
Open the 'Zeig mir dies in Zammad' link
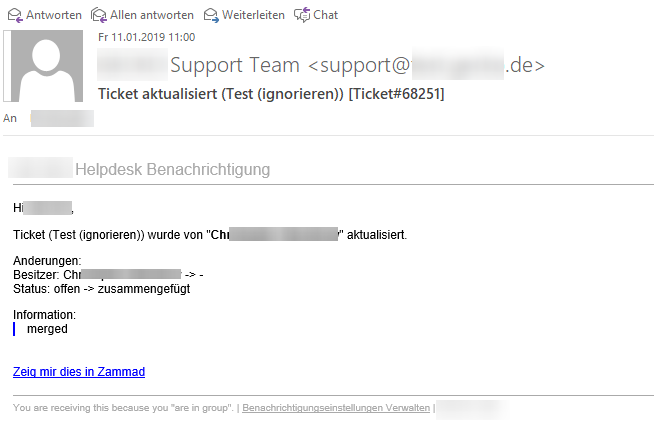click(79, 372)
